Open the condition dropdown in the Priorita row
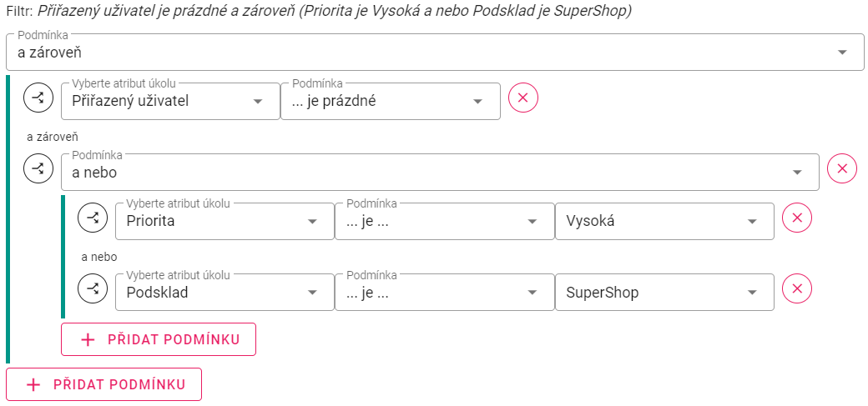This screenshot has height=406, width=868. point(444,222)
